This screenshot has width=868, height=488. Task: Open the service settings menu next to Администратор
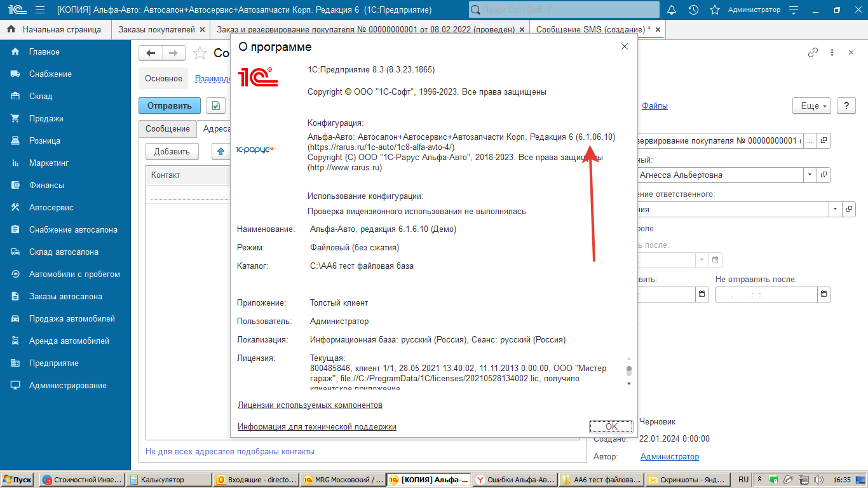coord(793,10)
